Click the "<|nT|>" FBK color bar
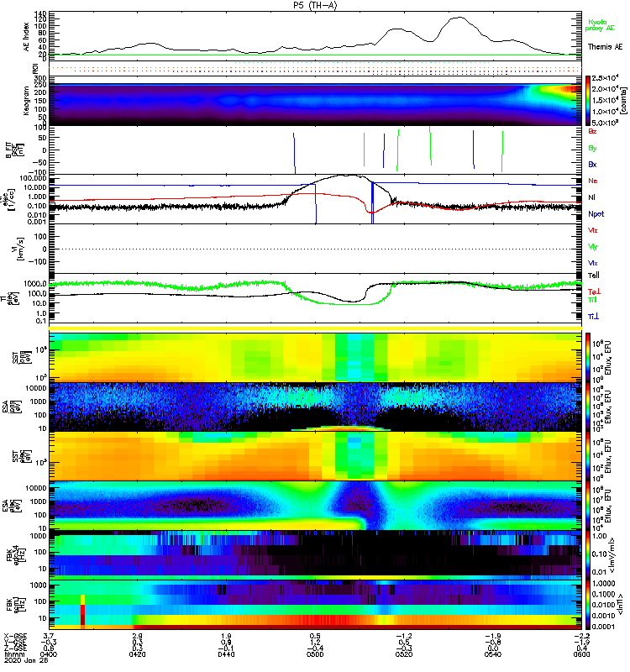Viewport: 630px width, 672px height. (x=587, y=605)
